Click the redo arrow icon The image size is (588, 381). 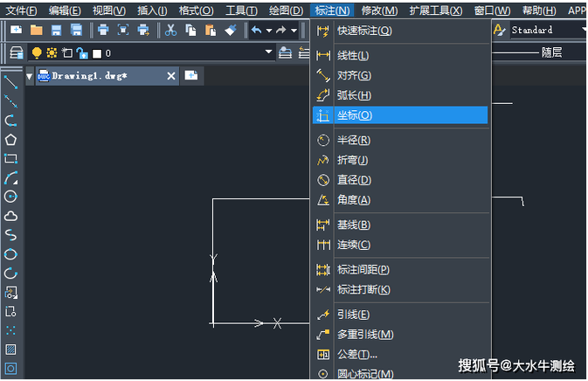pos(281,30)
